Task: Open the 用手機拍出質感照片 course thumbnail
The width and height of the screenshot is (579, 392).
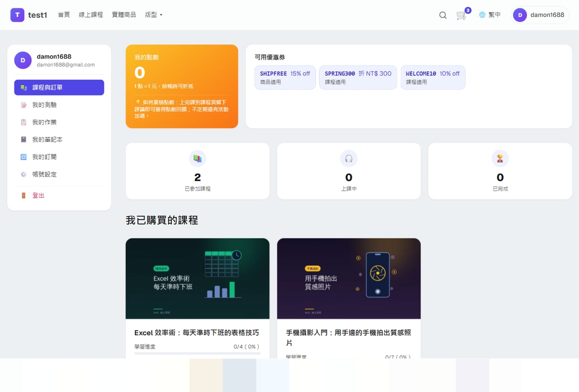Action: pos(349,279)
